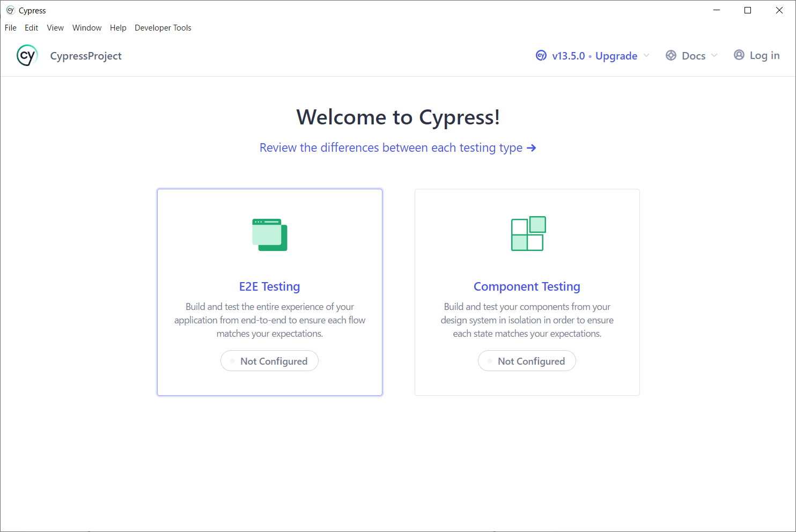Click the Cypress logo in the header
Image resolution: width=796 pixels, height=532 pixels.
pos(27,55)
